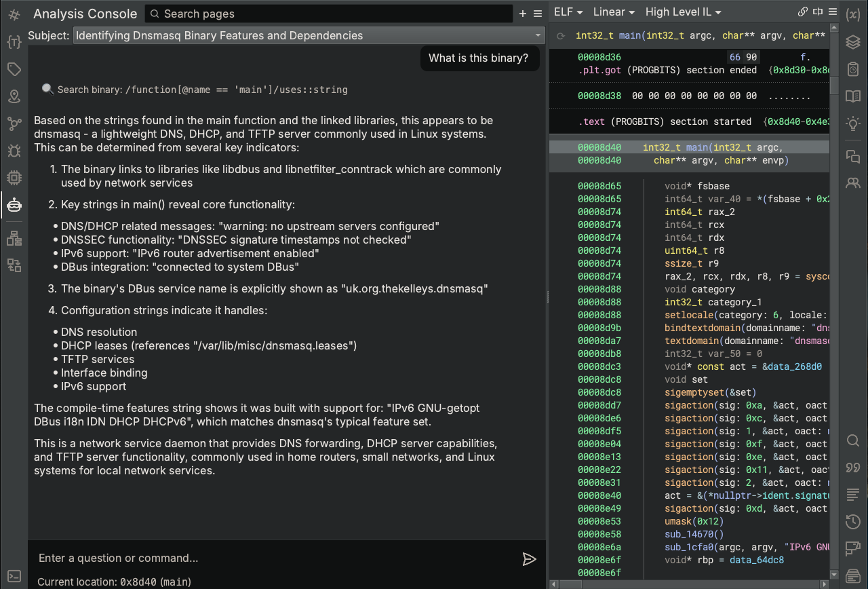Click the 'Current location: 0x8d40 (main)' status text
Image resolution: width=868 pixels, height=589 pixels.
coord(115,582)
